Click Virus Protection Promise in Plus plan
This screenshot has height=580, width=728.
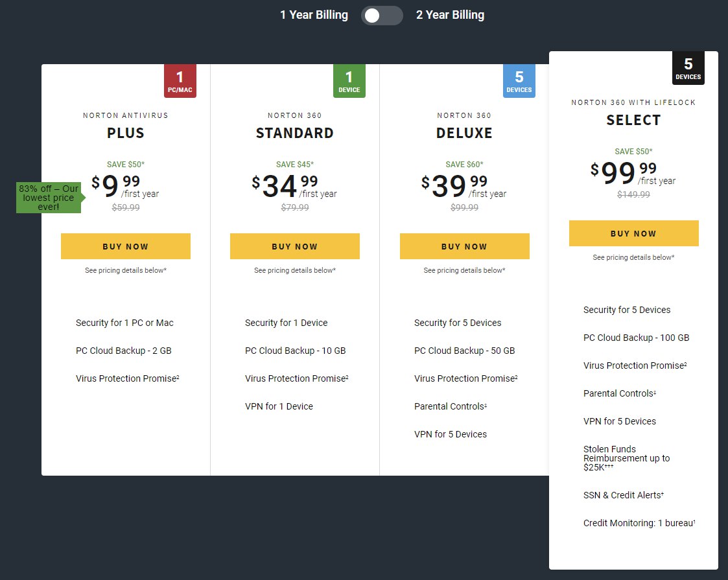127,378
